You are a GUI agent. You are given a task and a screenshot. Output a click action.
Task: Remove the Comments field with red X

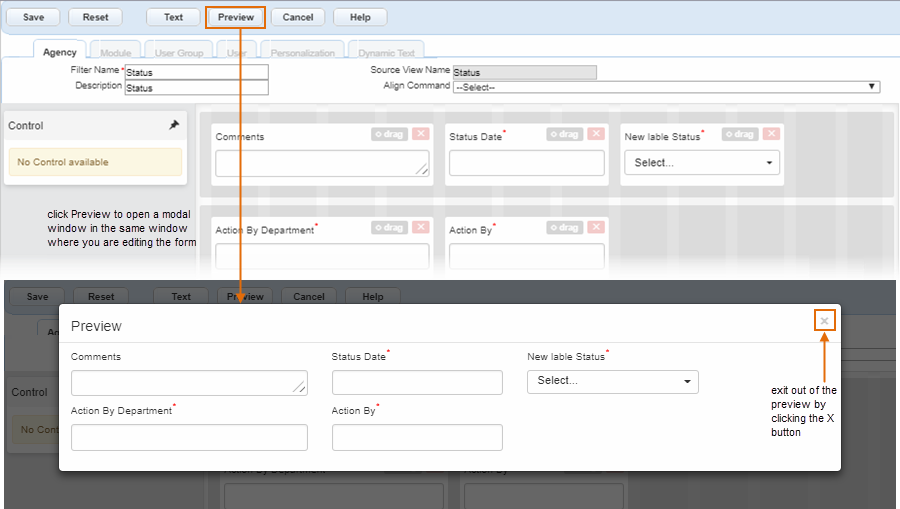click(x=420, y=134)
